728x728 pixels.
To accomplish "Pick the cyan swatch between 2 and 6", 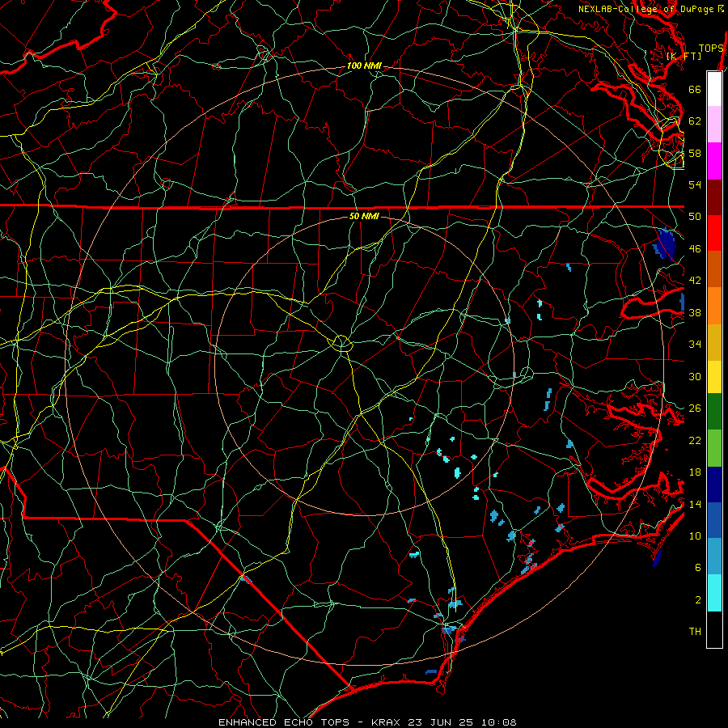I will [714, 592].
